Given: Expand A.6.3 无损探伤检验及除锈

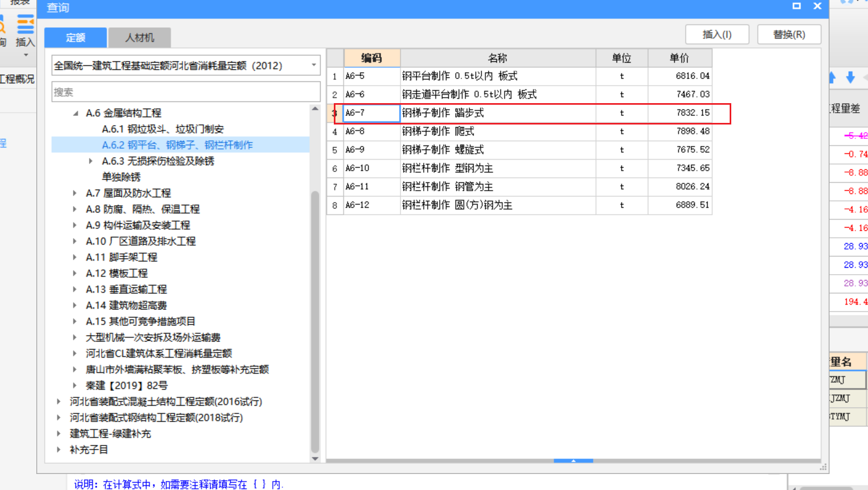Looking at the screenshot, I should pyautogui.click(x=90, y=161).
